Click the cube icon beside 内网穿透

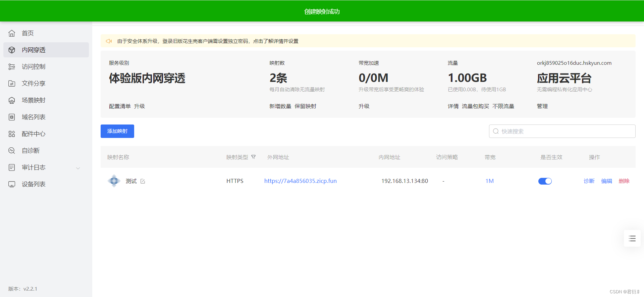click(12, 50)
